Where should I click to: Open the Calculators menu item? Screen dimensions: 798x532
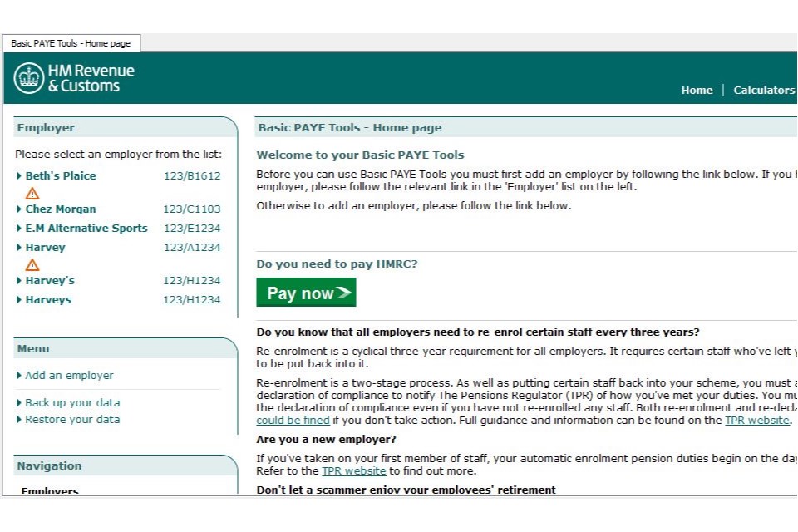point(763,91)
